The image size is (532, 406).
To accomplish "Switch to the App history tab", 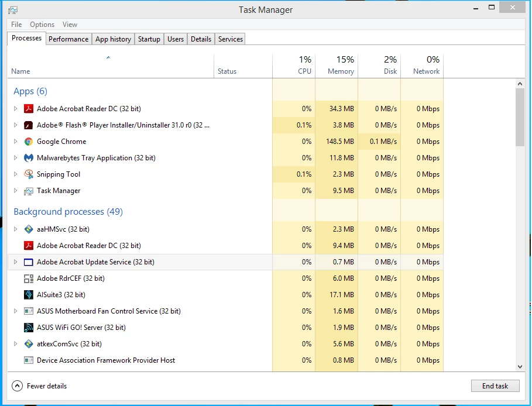I will pyautogui.click(x=113, y=39).
